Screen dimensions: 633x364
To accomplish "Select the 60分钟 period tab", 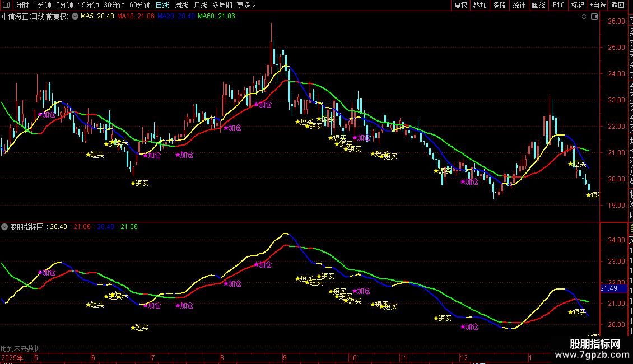I will (x=140, y=5).
